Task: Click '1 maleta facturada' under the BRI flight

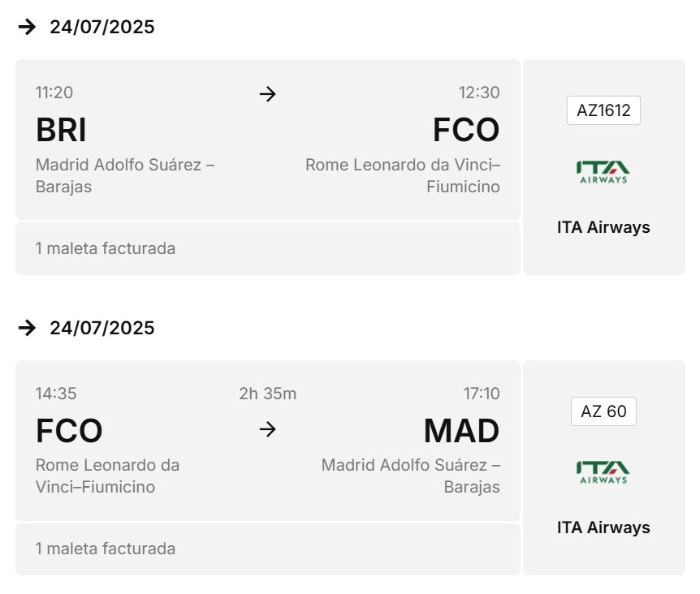Action: pos(106,248)
